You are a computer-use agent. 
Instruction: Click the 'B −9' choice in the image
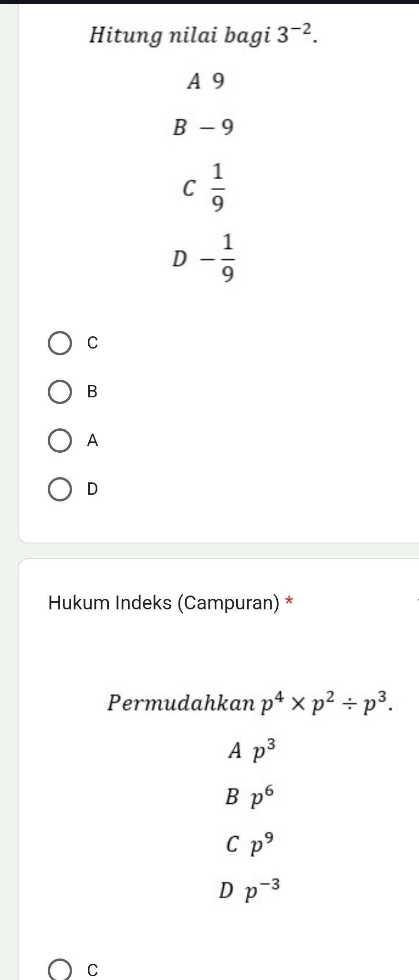[204, 128]
